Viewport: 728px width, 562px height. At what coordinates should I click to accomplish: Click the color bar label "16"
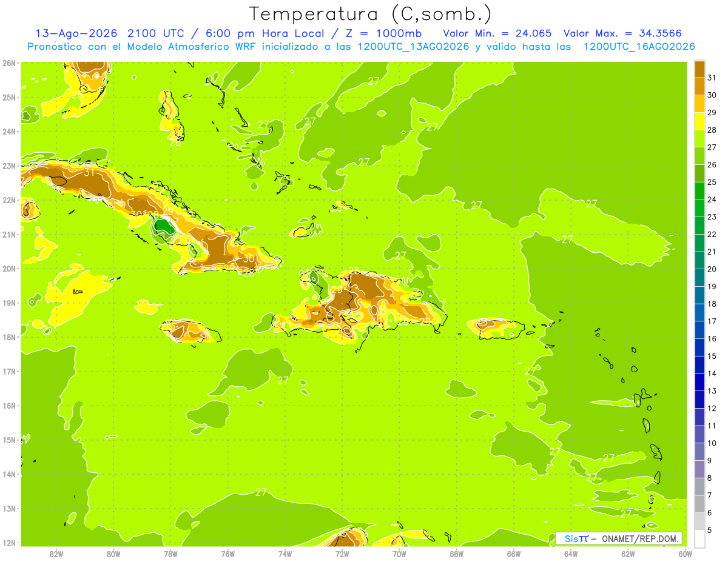coord(712,339)
